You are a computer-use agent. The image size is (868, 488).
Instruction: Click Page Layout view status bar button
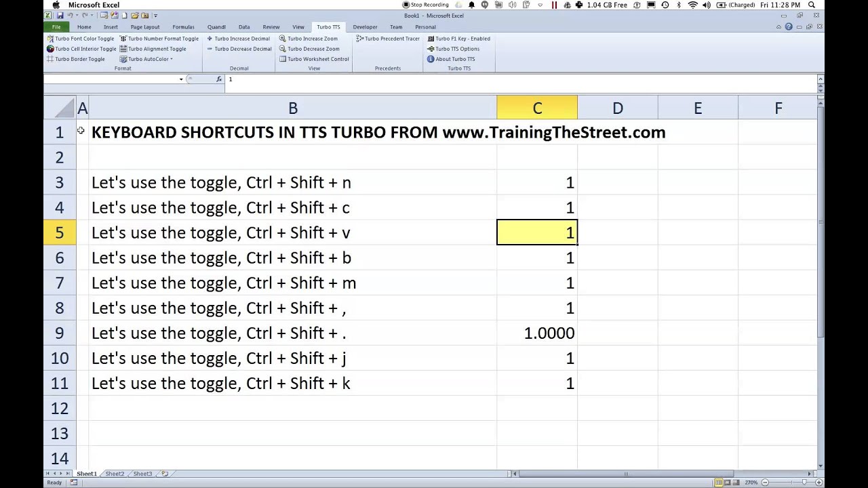[727, 483]
